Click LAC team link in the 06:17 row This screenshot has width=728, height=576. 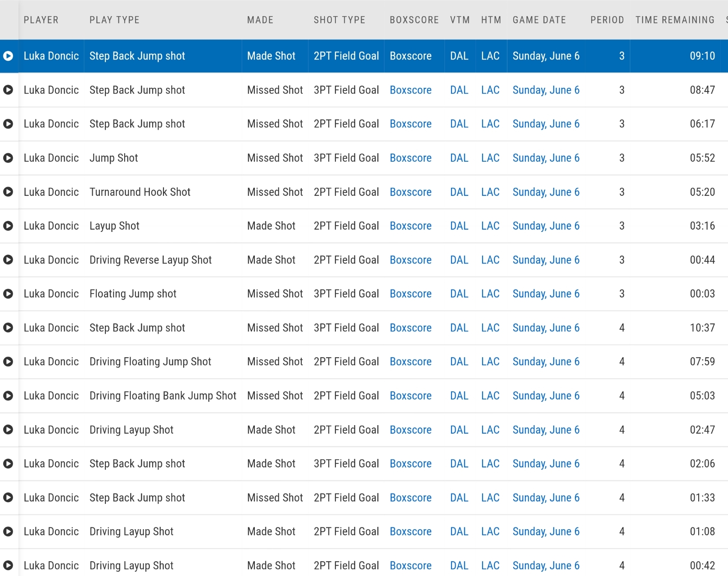pyautogui.click(x=490, y=124)
